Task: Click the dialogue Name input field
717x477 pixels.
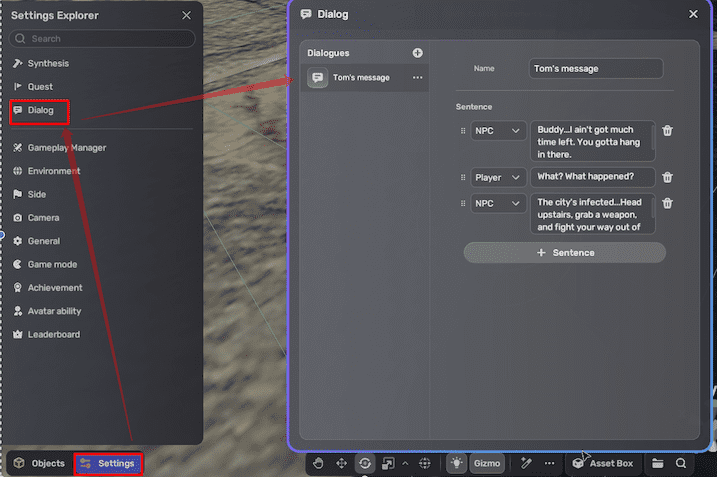Action: click(596, 68)
